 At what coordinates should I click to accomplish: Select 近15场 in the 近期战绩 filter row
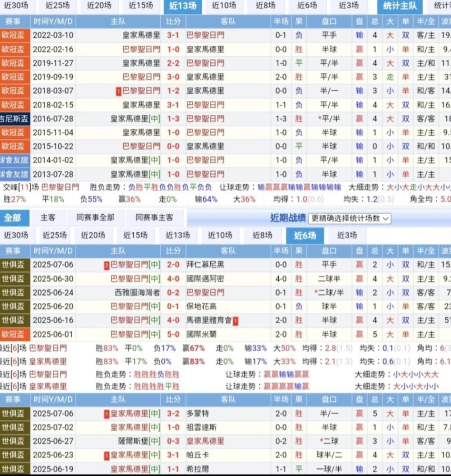pos(136,235)
